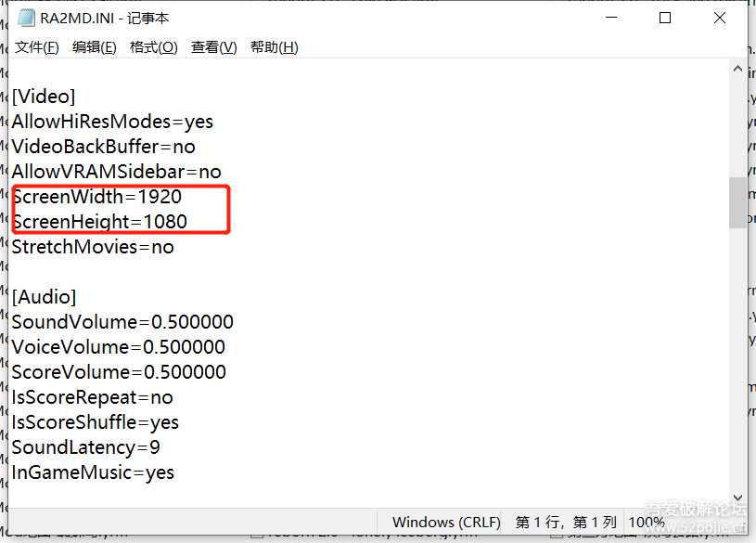756x543 pixels.
Task: Open the 查看(V) menu
Action: pos(212,46)
